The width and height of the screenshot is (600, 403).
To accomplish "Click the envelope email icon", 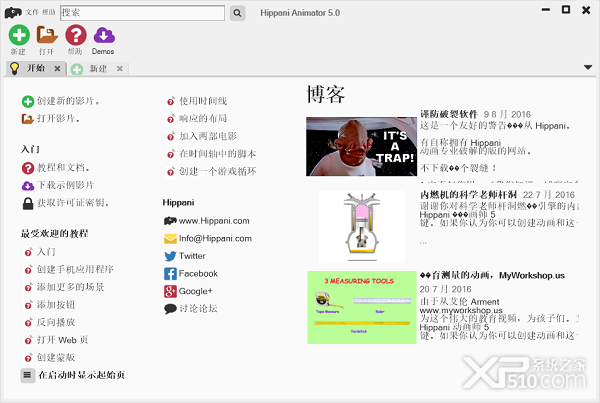I will [170, 239].
